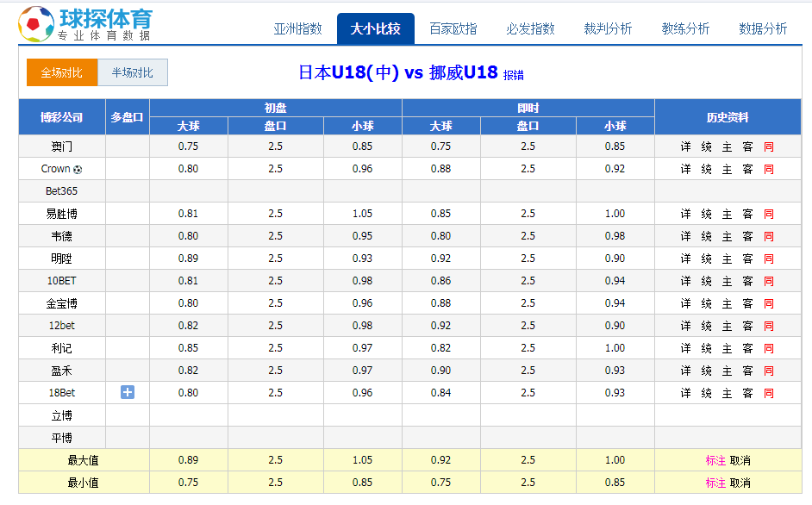The height and width of the screenshot is (505, 812).
Task: Click 取消 in the 最小值 row
Action: (740, 483)
